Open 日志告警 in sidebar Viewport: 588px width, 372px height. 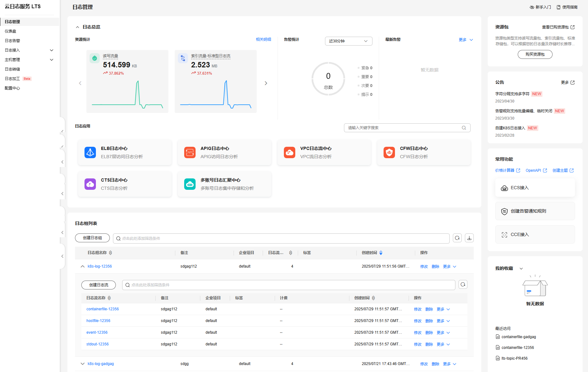[x=12, y=41]
